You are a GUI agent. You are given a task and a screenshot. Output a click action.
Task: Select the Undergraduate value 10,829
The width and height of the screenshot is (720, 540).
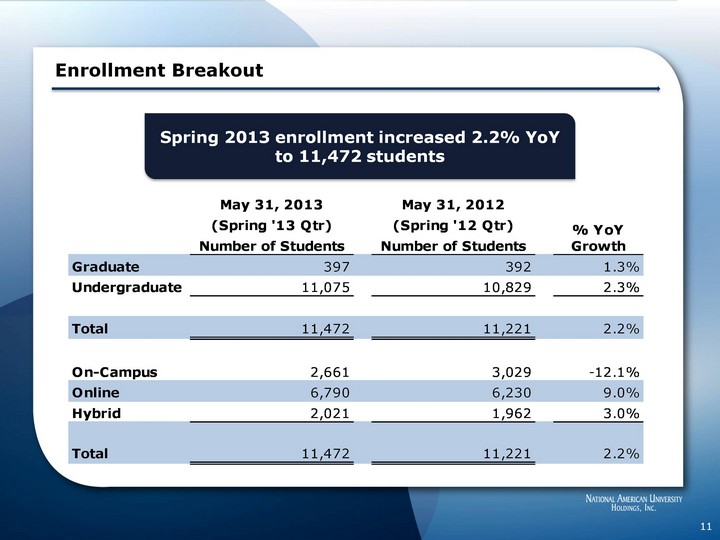pos(507,287)
